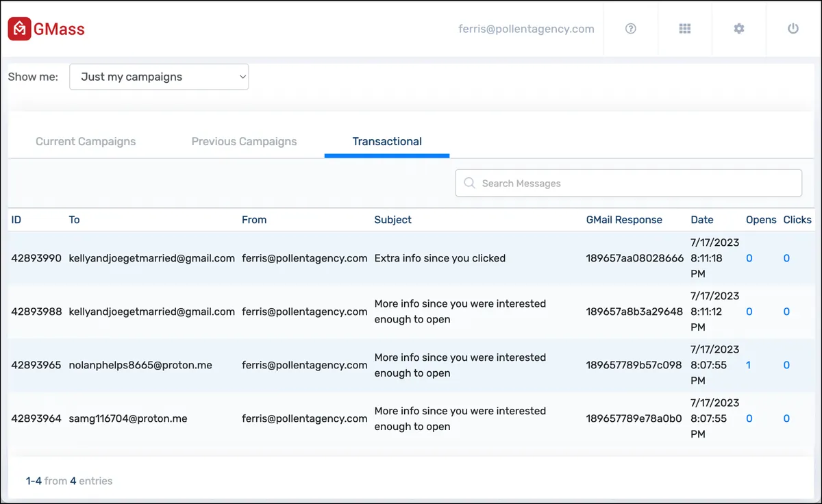Click date cell in row 42893965

pos(715,365)
